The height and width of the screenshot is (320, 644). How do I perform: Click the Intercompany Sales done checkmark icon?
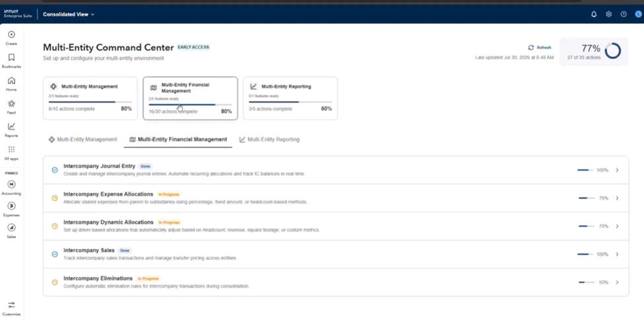click(55, 254)
